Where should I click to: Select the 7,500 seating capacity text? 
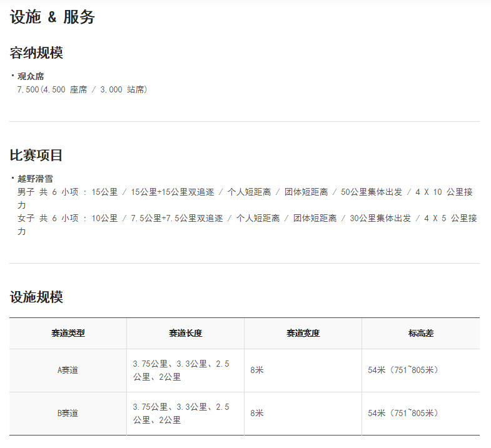click(x=82, y=89)
